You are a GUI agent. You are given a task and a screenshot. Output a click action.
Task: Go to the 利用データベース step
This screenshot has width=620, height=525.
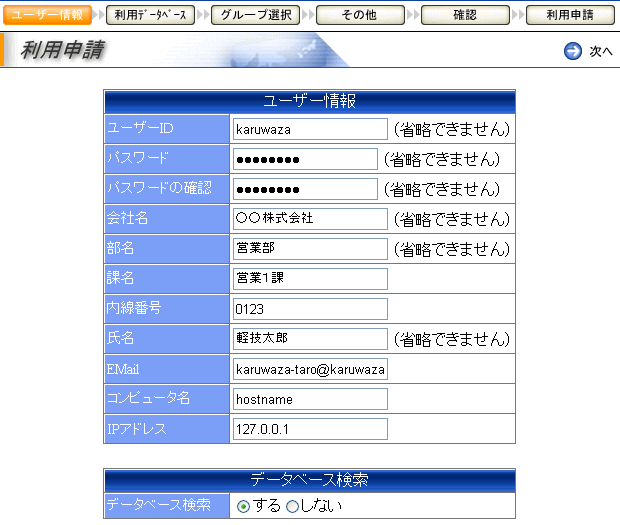coord(150,15)
